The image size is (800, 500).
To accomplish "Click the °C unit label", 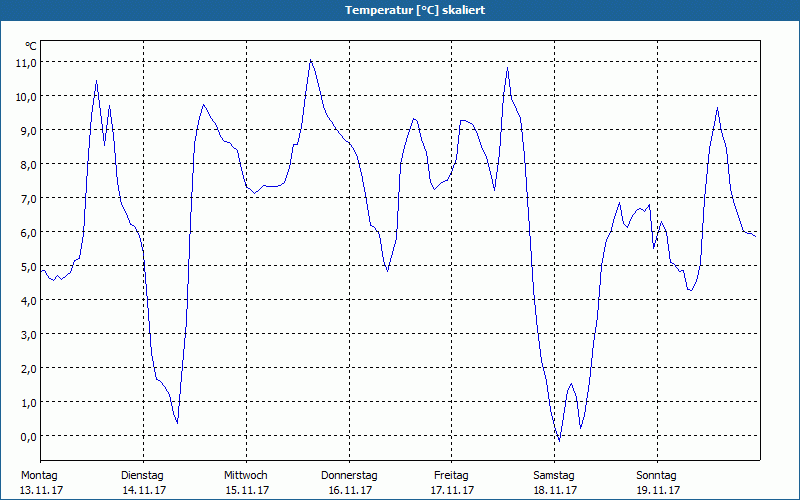I will point(31,46).
